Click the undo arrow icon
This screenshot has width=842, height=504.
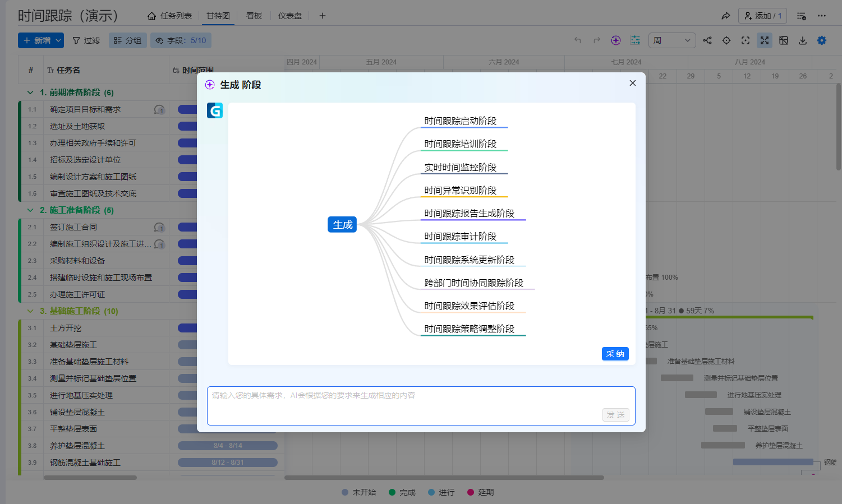pos(578,40)
